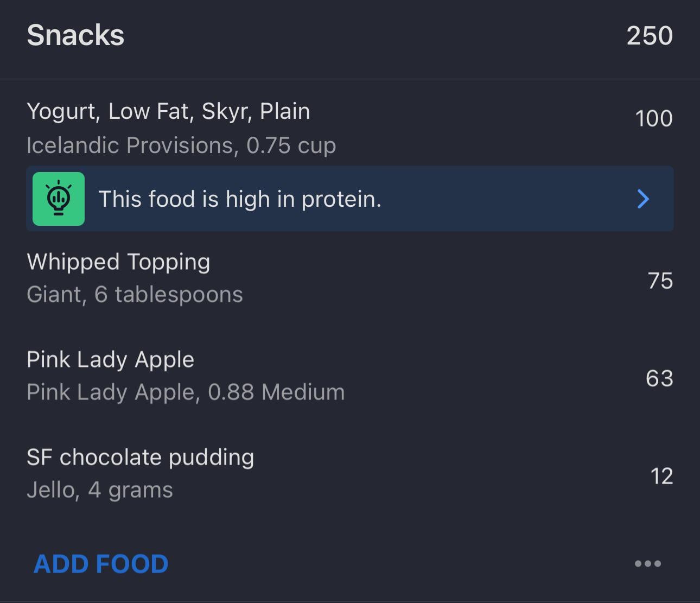700x603 pixels.
Task: Expand the high protein insight chevron
Action: 643,199
